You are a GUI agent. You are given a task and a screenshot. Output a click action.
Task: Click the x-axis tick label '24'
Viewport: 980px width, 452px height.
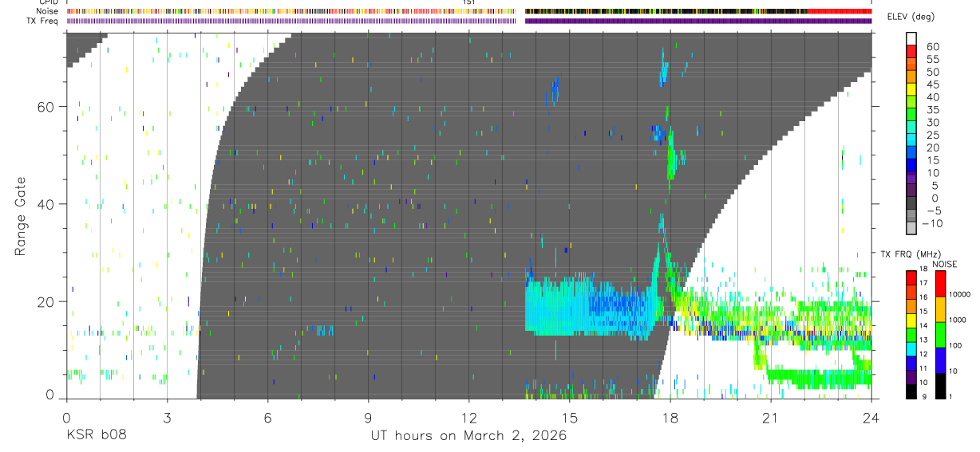pos(871,417)
